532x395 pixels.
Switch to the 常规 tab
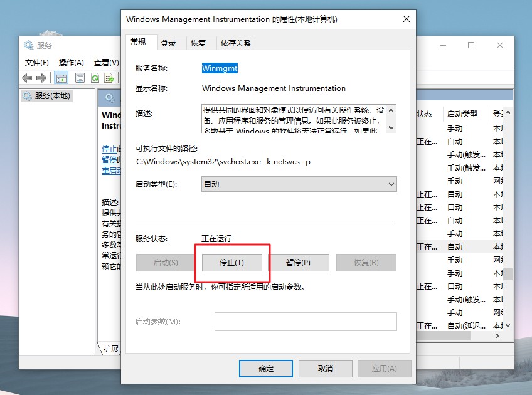pos(142,42)
